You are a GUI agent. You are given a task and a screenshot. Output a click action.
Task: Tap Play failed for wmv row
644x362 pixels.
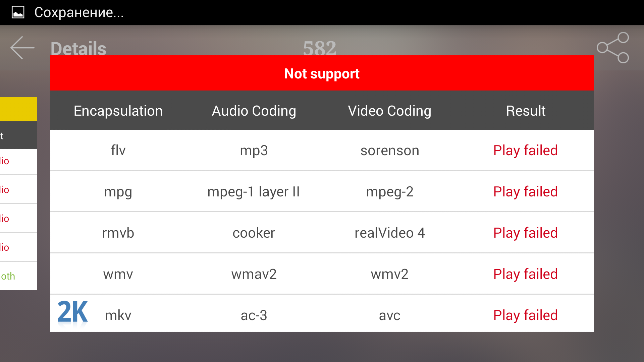(525, 274)
